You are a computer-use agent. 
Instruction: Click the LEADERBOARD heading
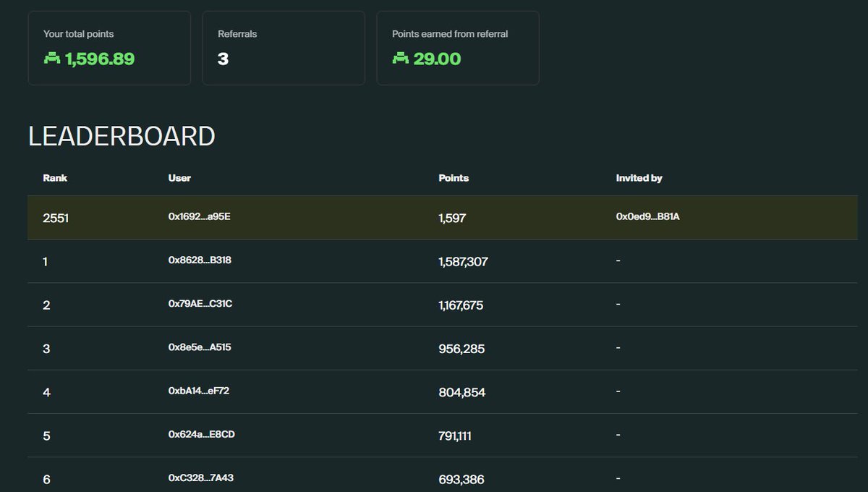(x=122, y=137)
